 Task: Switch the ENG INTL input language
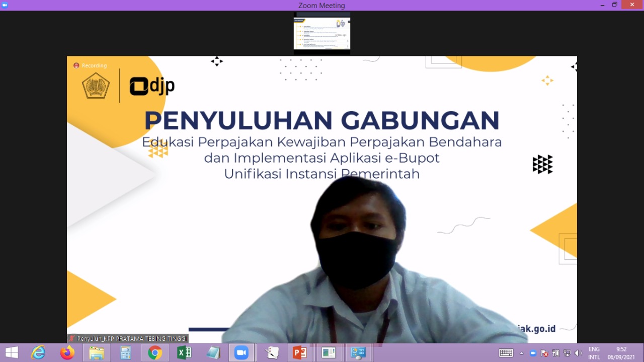pos(594,353)
